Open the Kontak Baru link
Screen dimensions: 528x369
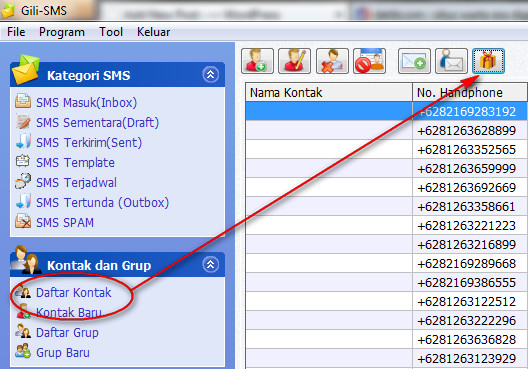69,312
